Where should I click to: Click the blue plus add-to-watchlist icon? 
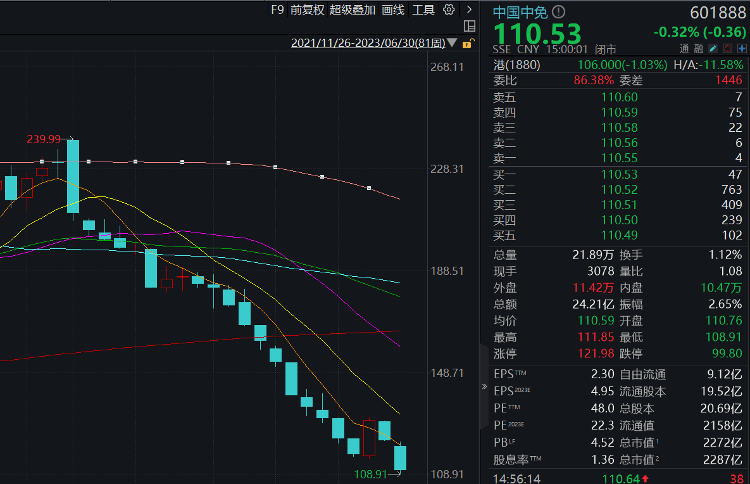point(742,48)
